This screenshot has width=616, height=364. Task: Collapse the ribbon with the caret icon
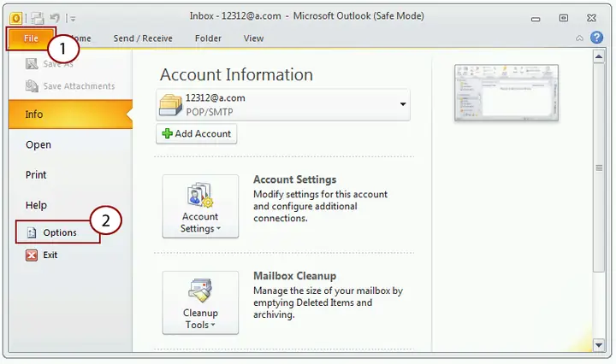point(579,38)
